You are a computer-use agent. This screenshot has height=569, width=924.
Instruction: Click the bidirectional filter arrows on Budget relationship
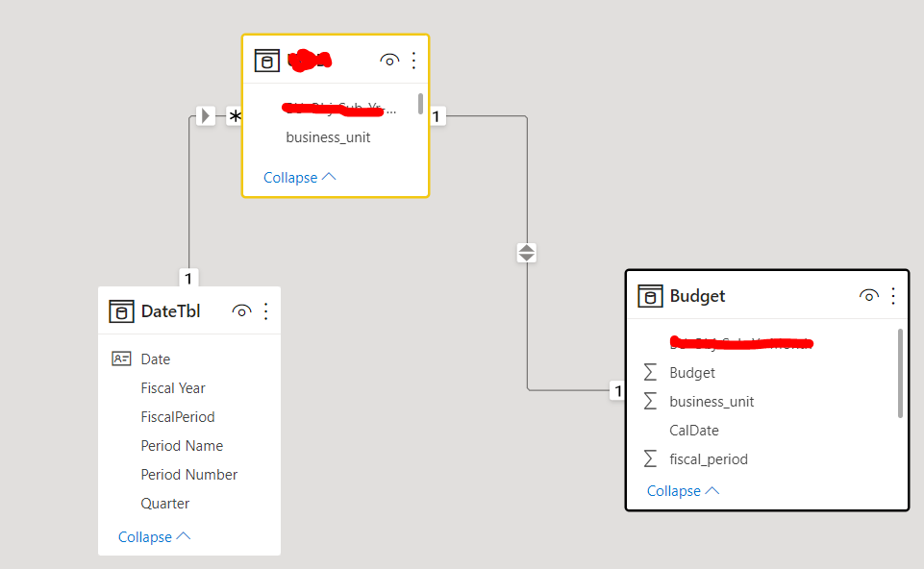tap(526, 253)
